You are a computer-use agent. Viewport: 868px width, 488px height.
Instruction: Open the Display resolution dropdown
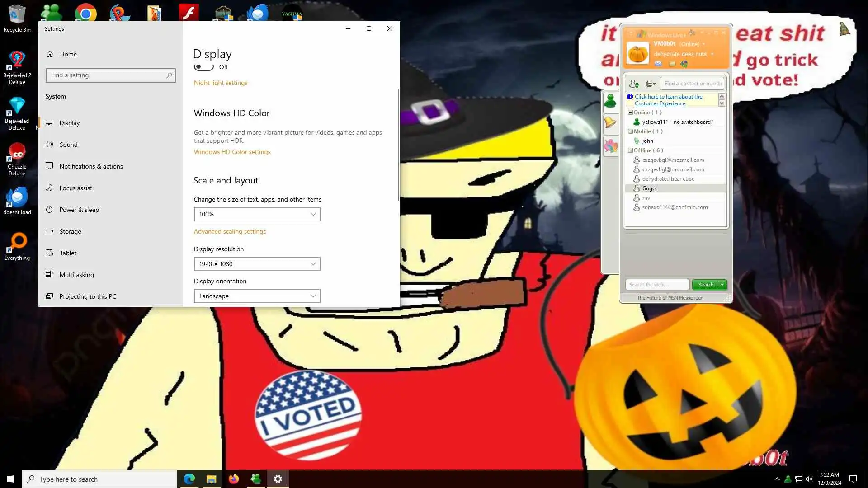click(257, 264)
